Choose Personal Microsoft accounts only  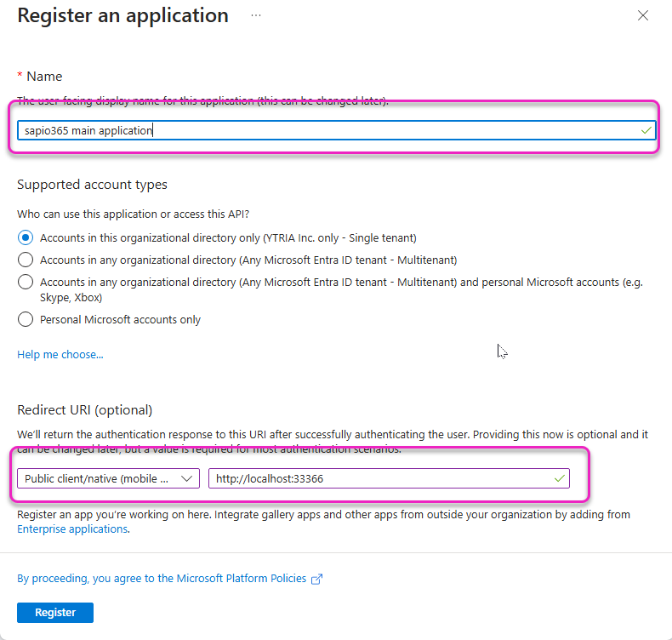pos(26,319)
